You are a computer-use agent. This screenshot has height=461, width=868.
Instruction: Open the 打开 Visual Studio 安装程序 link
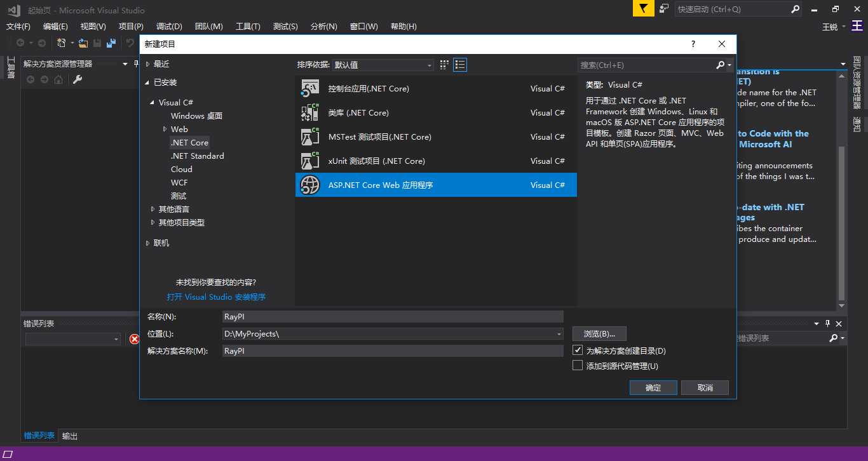point(216,297)
